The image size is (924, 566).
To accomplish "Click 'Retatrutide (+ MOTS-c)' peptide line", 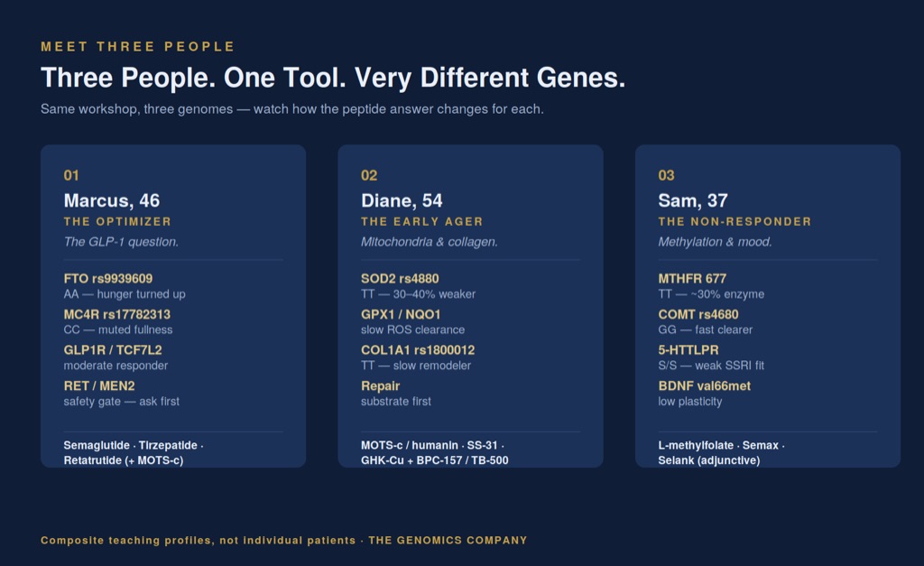I will (123, 460).
